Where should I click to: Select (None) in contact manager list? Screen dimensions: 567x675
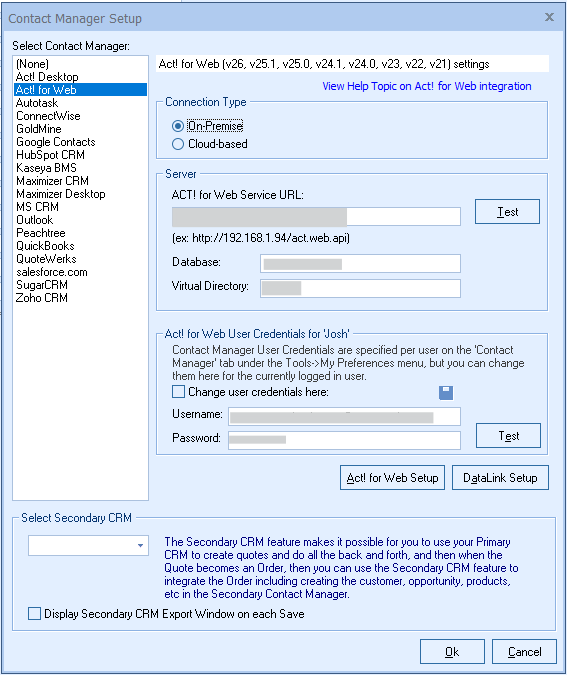pyautogui.click(x=81, y=64)
